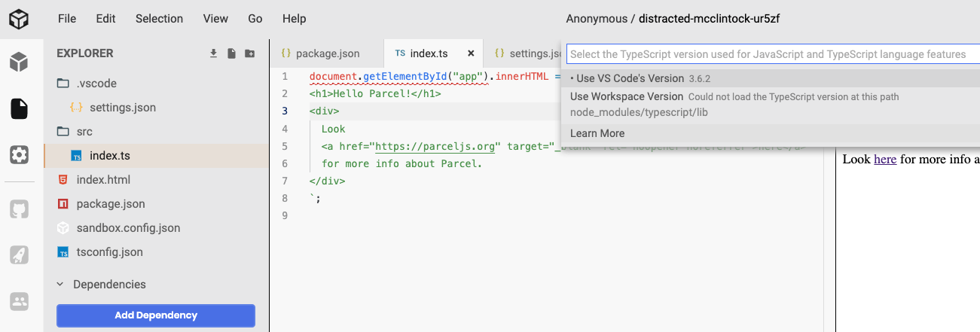
Task: Close the index.ts tab
Action: [x=471, y=53]
